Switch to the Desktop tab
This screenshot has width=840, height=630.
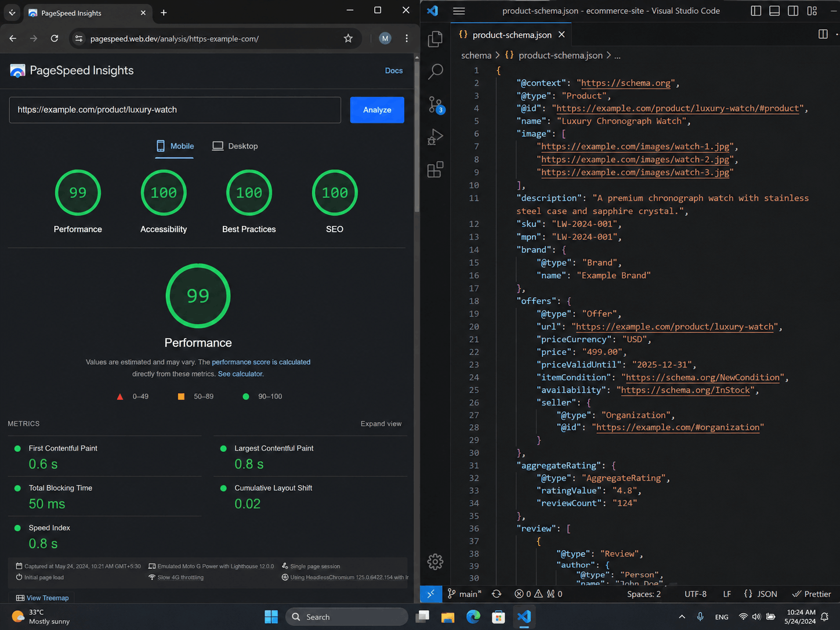[235, 146]
